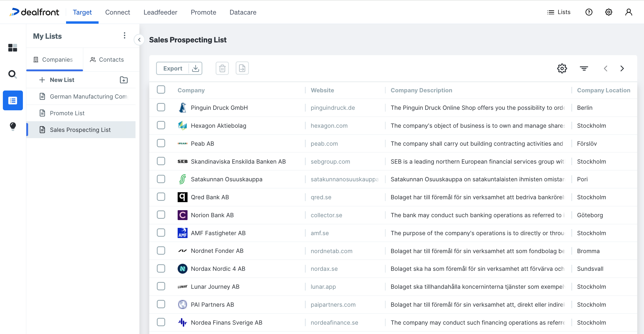
Task: Open the German Manufacturing Companies list
Action: click(88, 97)
